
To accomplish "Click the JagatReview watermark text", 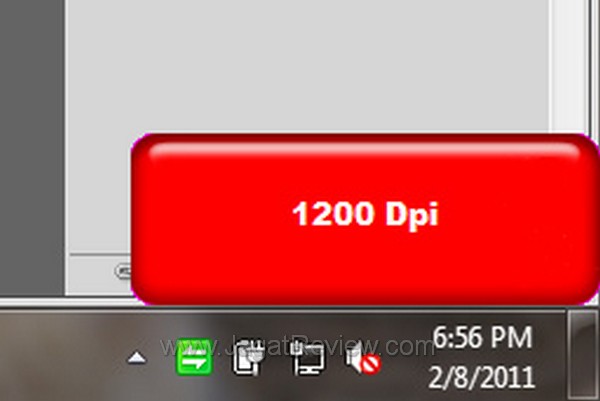I will [297, 346].
